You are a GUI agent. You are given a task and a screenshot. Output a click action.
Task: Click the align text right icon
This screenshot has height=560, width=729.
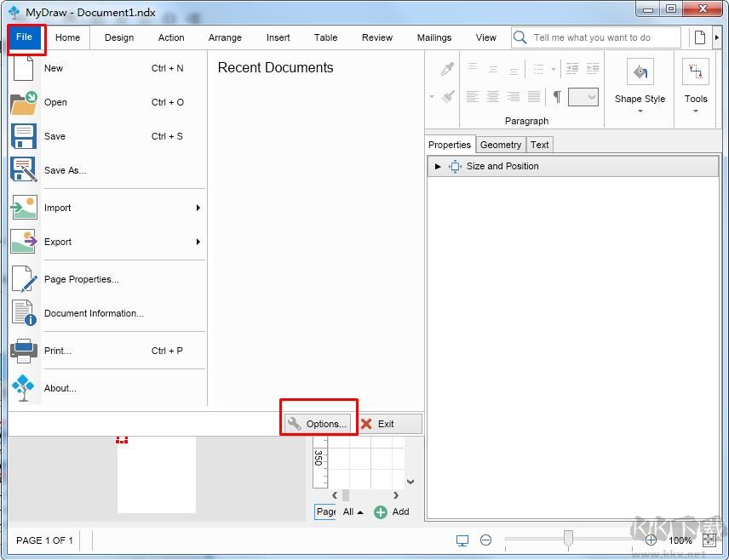pyautogui.click(x=514, y=96)
